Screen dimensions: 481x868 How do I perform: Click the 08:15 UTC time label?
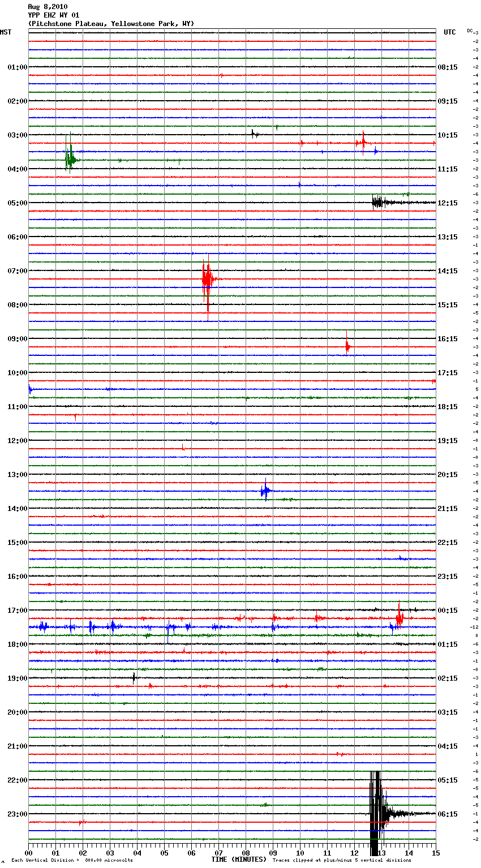(x=448, y=67)
